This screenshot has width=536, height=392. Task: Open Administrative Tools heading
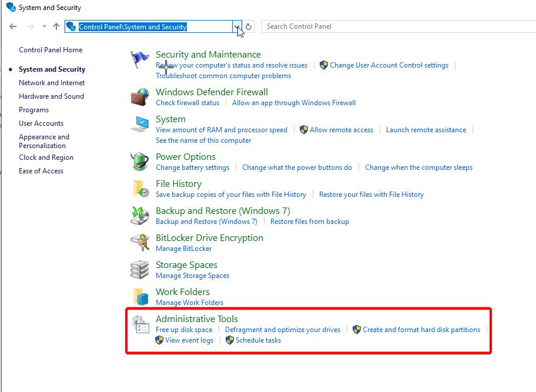click(x=196, y=319)
